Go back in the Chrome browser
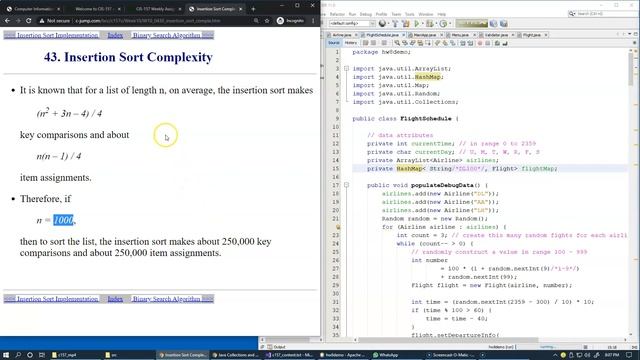The height and width of the screenshot is (360, 640). click(x=8, y=20)
